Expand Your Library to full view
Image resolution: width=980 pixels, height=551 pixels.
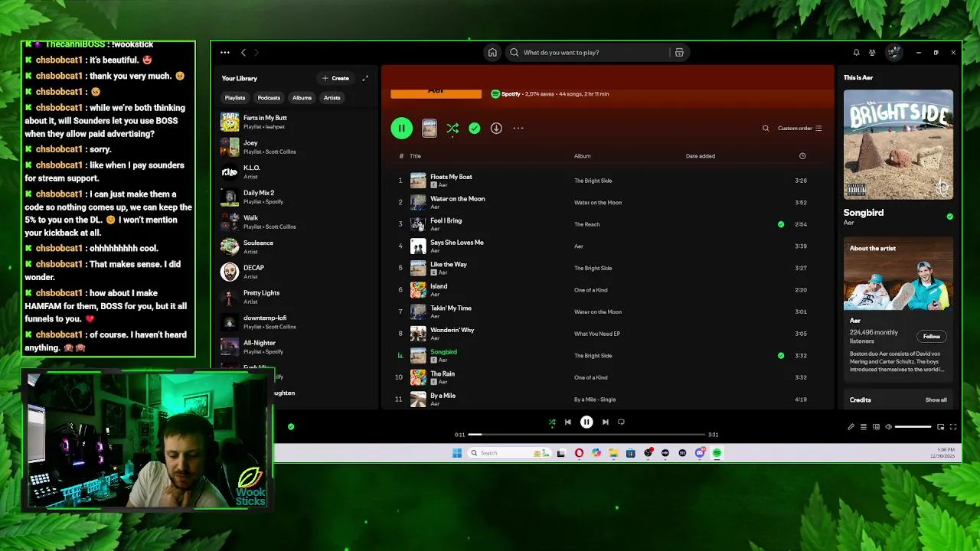tap(365, 78)
